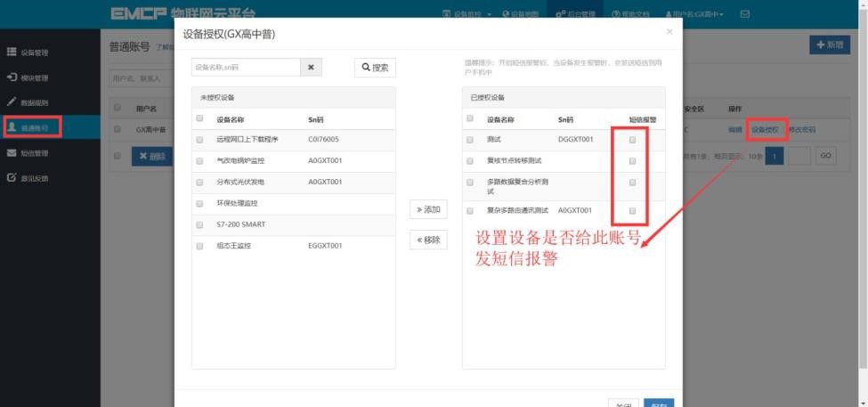Viewport: 868px width, 407px height.
Task: Toggle select-all checkbox in 已授权设备 header
Action: tap(470, 118)
